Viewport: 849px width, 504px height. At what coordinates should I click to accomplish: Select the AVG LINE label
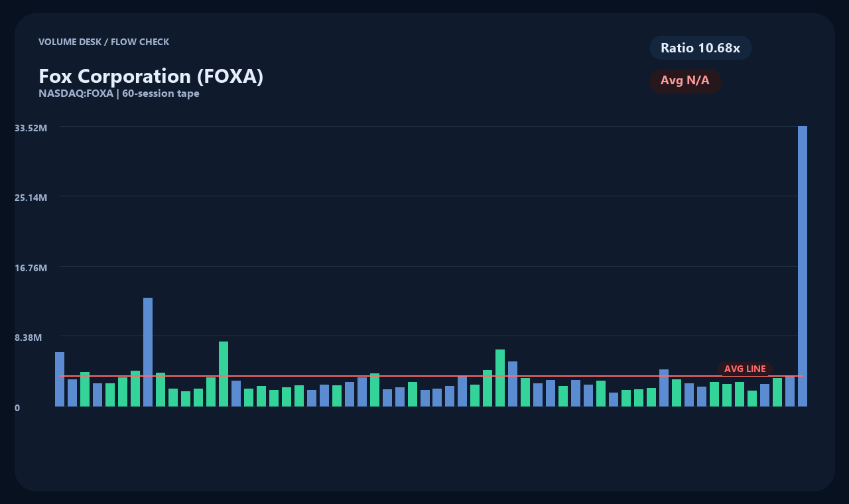[745, 369]
